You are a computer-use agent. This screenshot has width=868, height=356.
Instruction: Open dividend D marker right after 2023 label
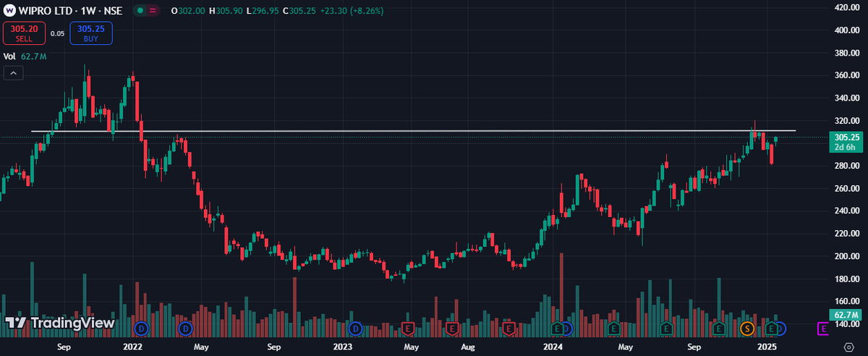coord(355,329)
